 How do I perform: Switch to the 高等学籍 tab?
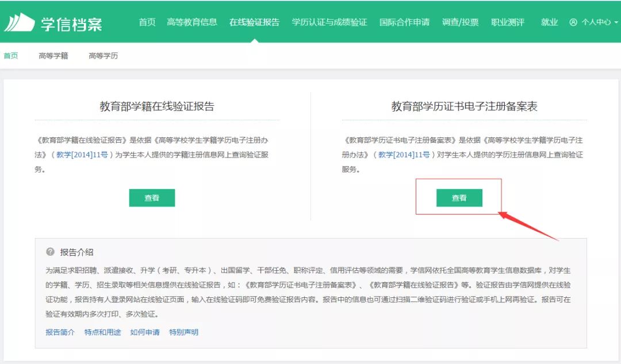[x=53, y=55]
